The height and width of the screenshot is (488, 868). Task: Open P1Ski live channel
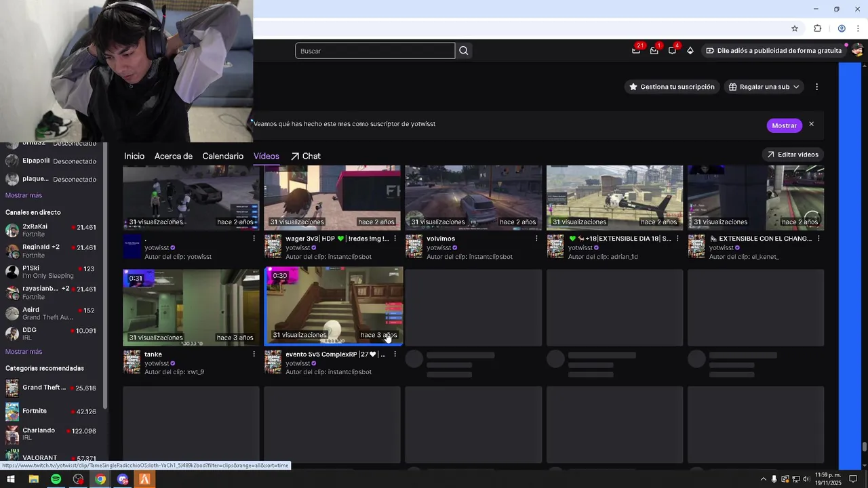51,272
